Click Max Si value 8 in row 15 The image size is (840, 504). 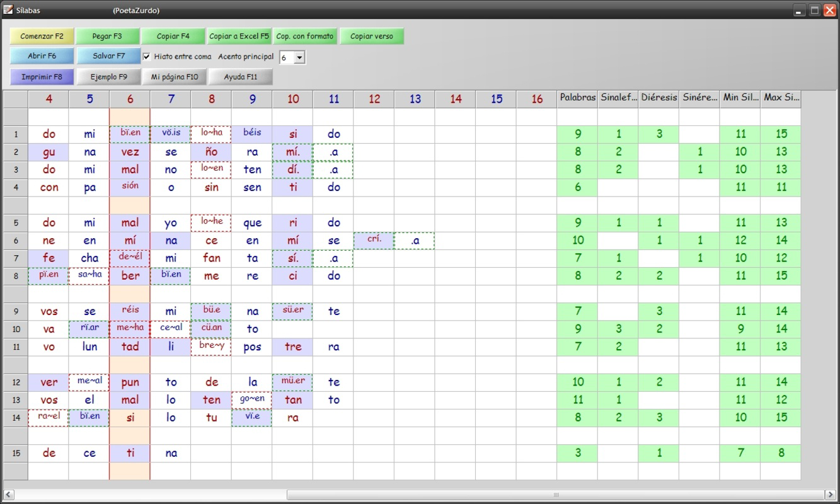pyautogui.click(x=781, y=453)
